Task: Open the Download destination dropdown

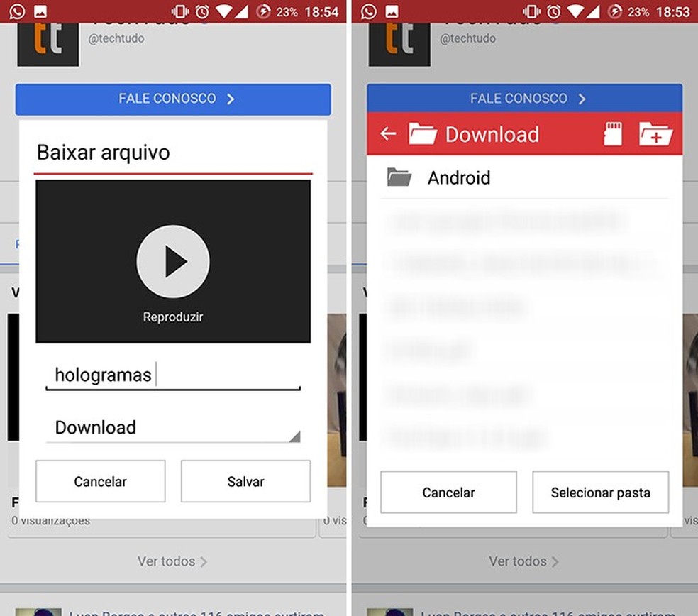Action: [172, 427]
